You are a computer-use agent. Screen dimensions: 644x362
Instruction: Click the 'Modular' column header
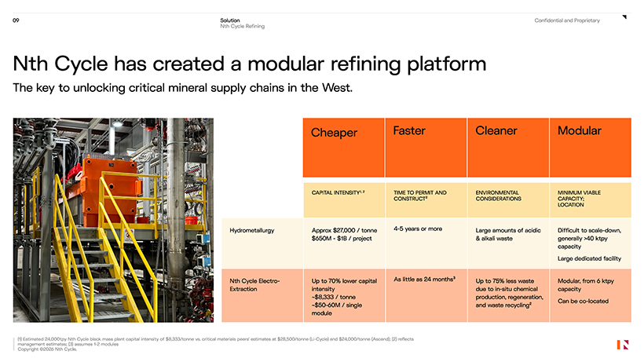click(590, 148)
